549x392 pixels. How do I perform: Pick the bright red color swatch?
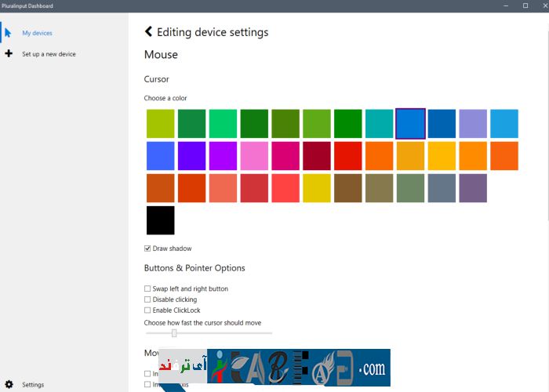348,156
